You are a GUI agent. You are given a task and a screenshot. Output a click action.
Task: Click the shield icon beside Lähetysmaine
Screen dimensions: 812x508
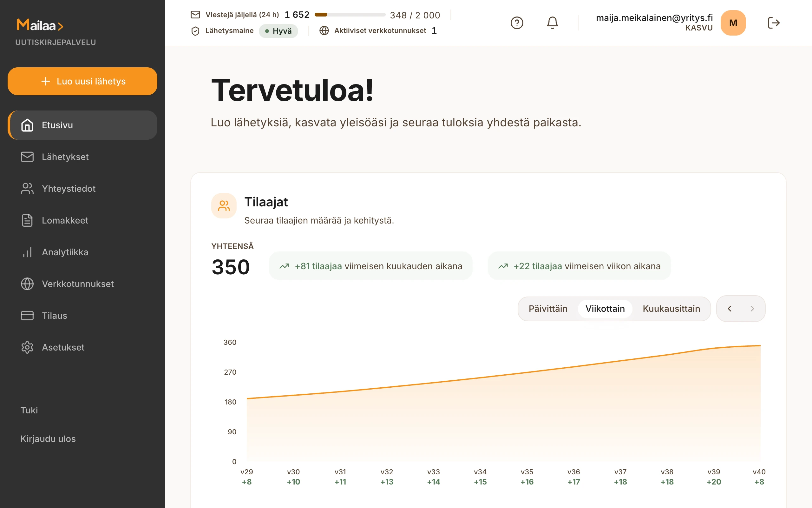pyautogui.click(x=195, y=31)
